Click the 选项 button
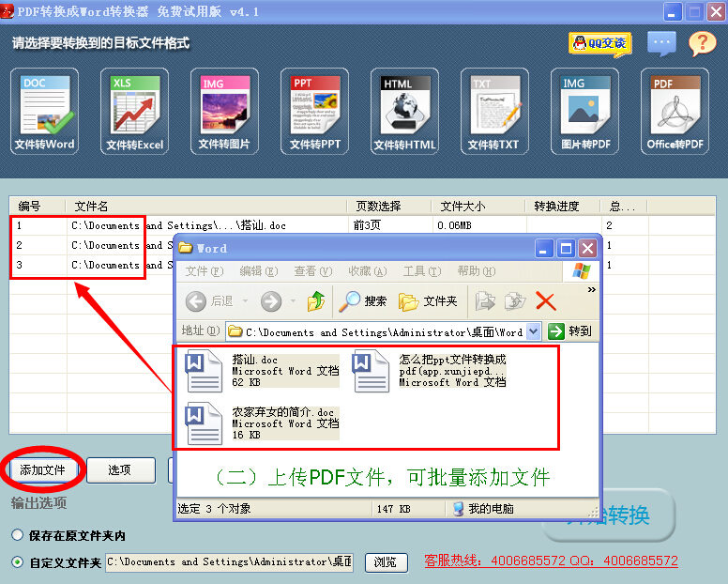This screenshot has width=728, height=584. coord(120,470)
